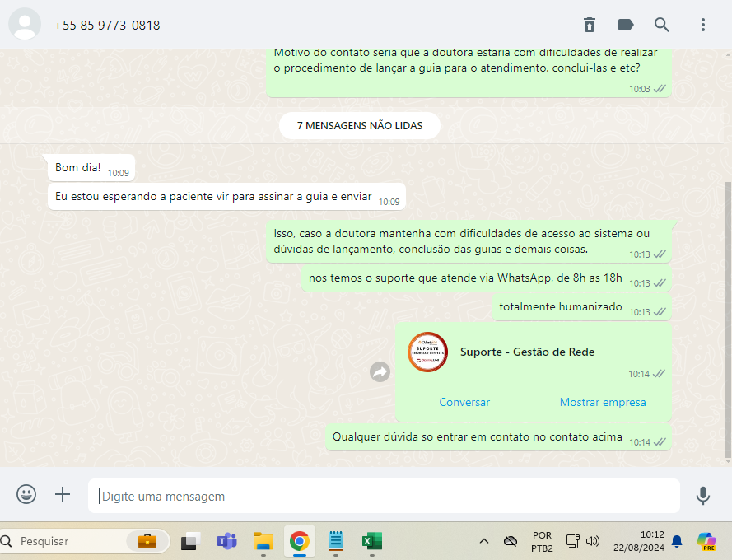Screen dimensions: 732x560
Task: Click the 7 MENSAGENS NÃO LIDAS banner
Action: [x=360, y=126]
